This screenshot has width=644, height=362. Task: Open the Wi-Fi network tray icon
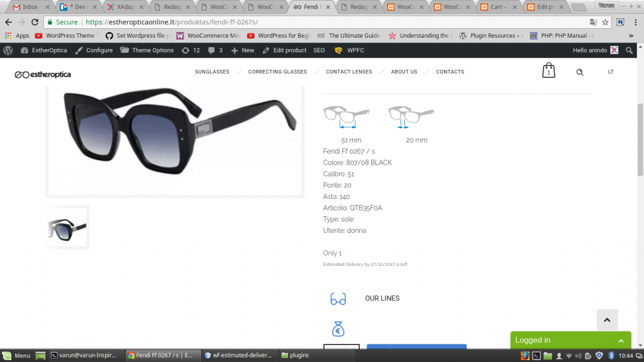click(569, 356)
